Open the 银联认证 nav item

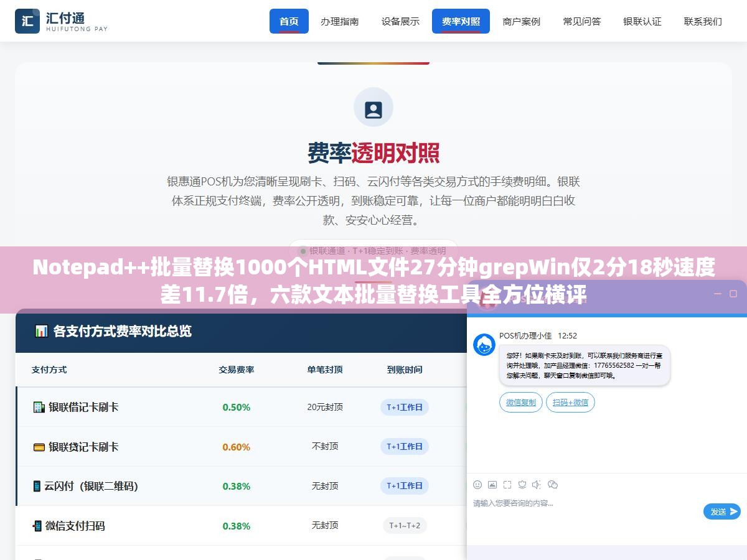pyautogui.click(x=642, y=21)
